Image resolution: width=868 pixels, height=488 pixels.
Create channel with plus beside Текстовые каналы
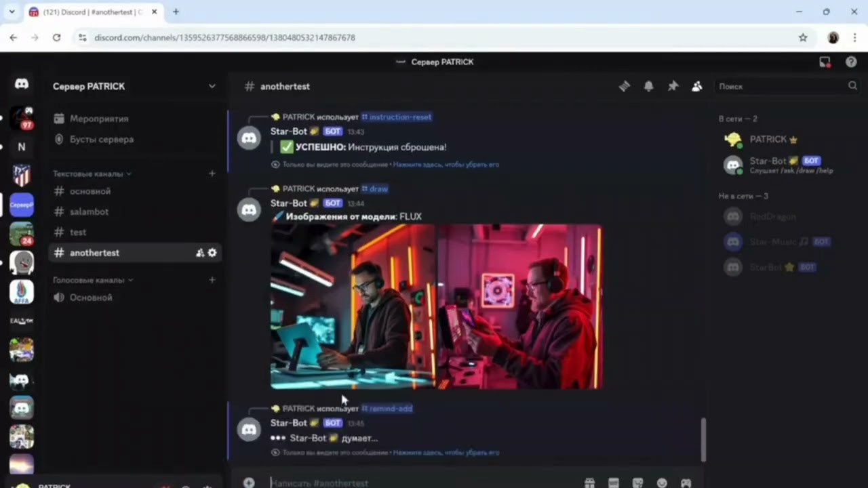coord(212,174)
